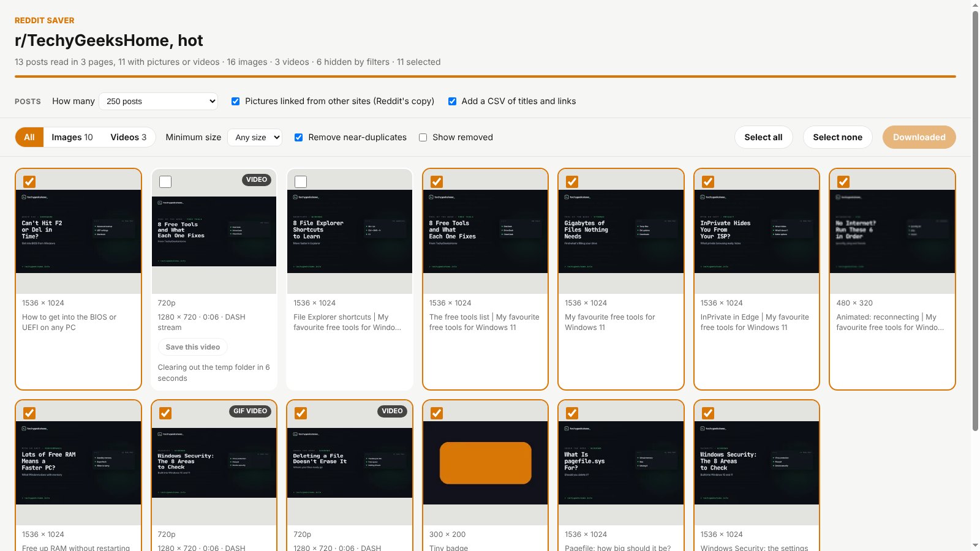The width and height of the screenshot is (980, 551).
Task: Uncheck the 'The free tools list' card checkbox
Action: (437, 182)
